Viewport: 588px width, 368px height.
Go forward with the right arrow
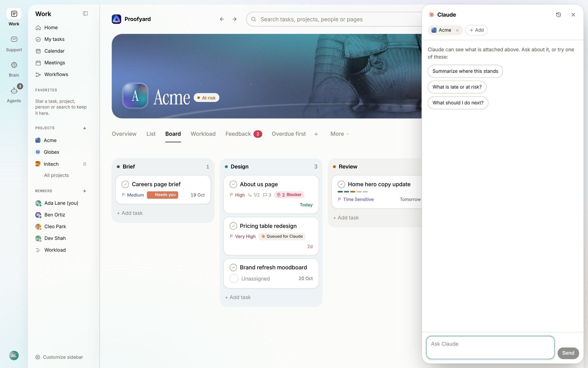tap(234, 19)
